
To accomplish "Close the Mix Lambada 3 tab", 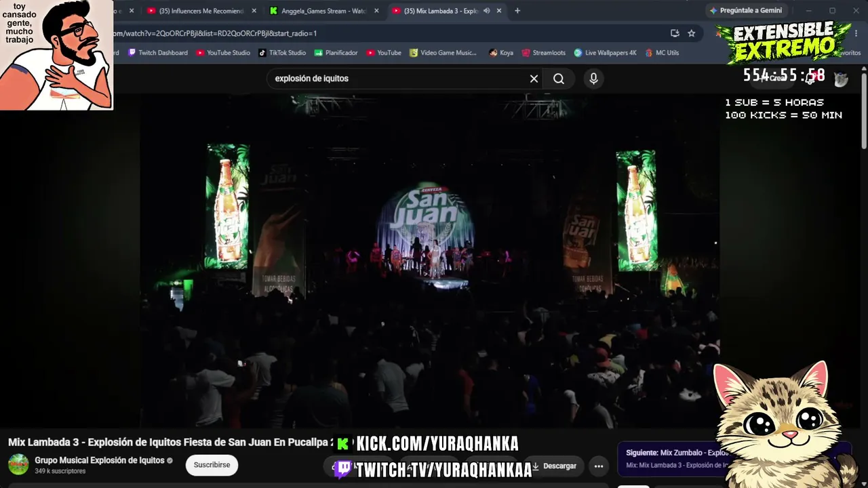I will (499, 11).
